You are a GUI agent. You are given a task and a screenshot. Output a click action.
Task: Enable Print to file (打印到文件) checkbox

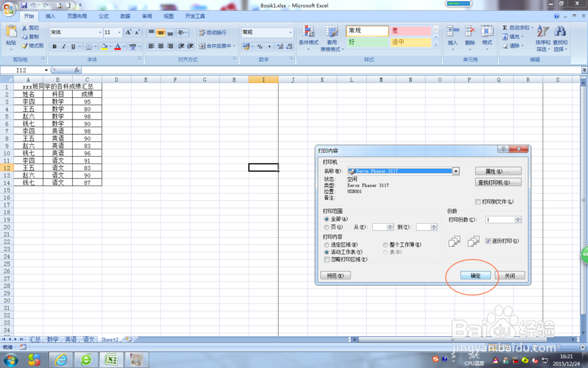(477, 202)
